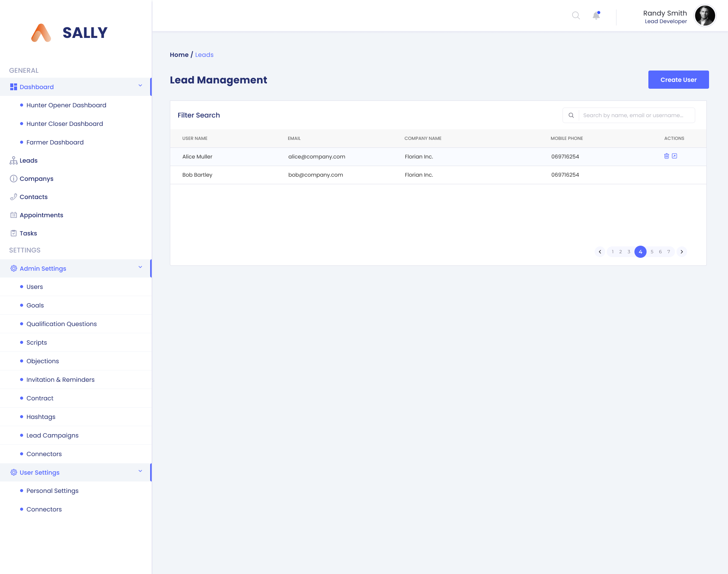
Task: Open Scripts settings
Action: click(x=37, y=342)
